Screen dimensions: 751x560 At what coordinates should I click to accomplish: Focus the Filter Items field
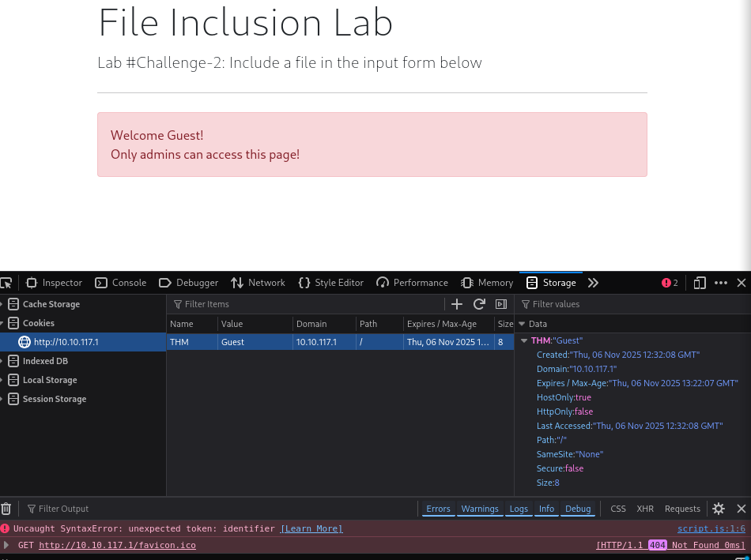(307, 304)
